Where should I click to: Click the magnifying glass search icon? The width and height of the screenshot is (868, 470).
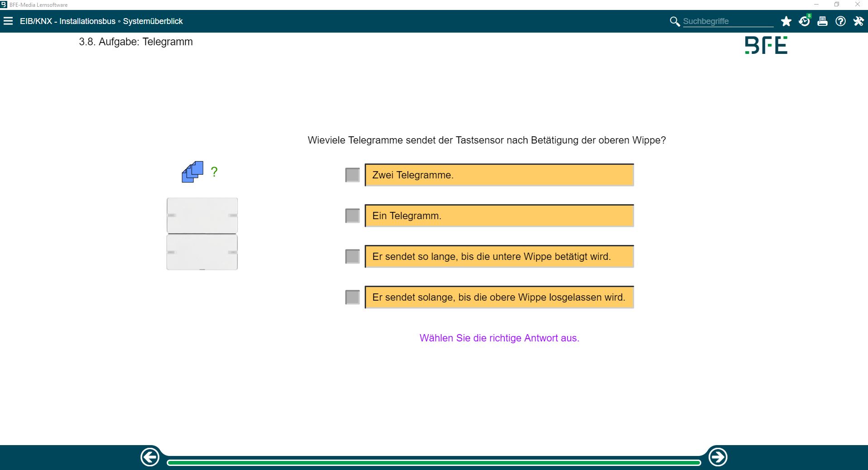point(675,21)
